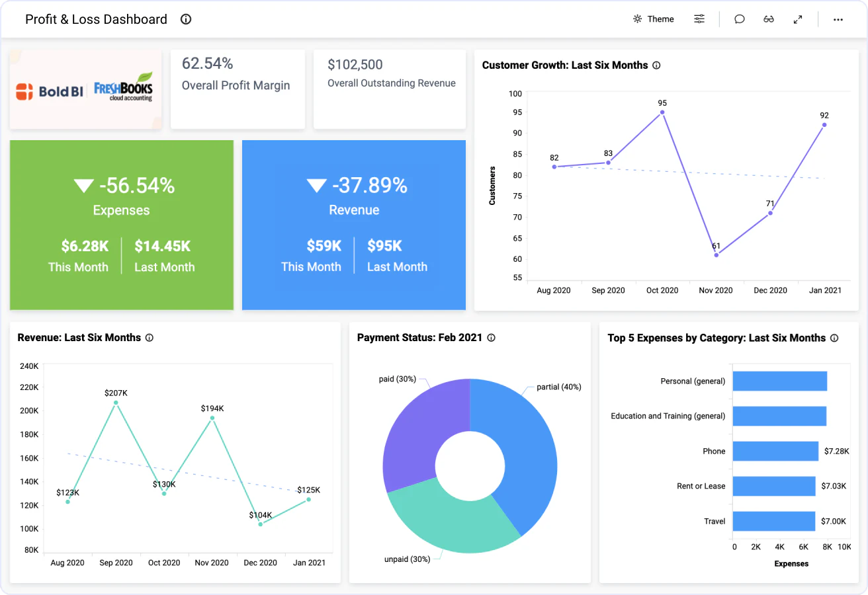Click the "Profit & Loss Dashboard" title
The height and width of the screenshot is (595, 868).
97,19
